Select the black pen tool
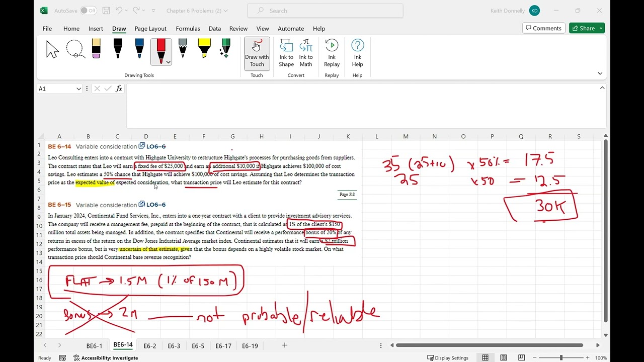This screenshot has width=644, height=362. (118, 49)
